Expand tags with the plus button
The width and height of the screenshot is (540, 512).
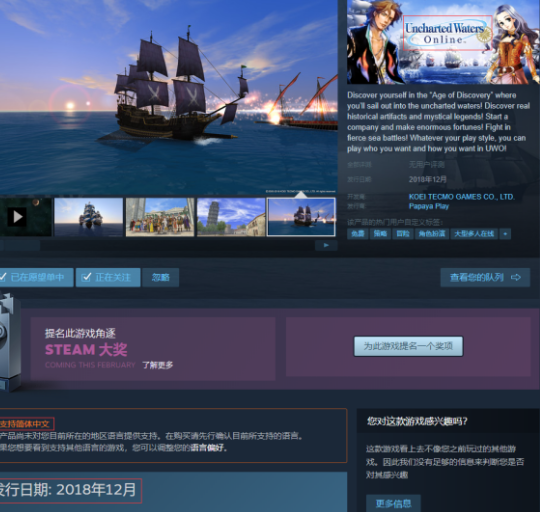tap(505, 234)
